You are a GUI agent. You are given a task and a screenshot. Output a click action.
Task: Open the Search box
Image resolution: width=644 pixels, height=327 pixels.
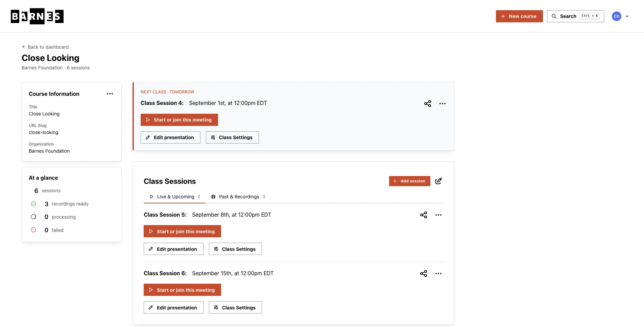coord(575,16)
